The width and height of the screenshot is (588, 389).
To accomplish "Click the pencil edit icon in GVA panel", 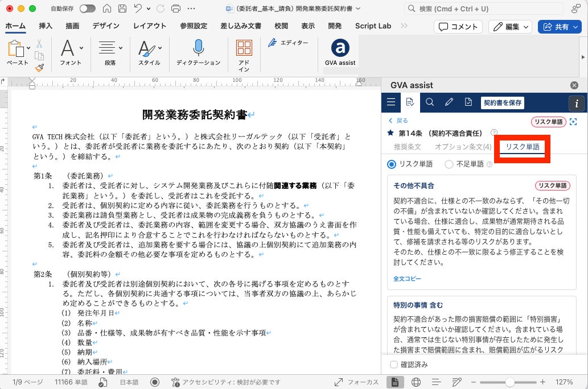I will (x=449, y=102).
